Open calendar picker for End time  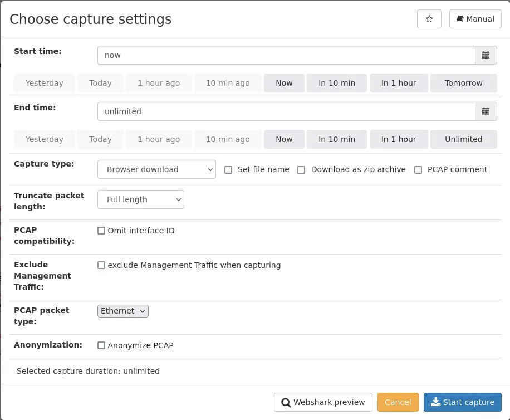486,111
